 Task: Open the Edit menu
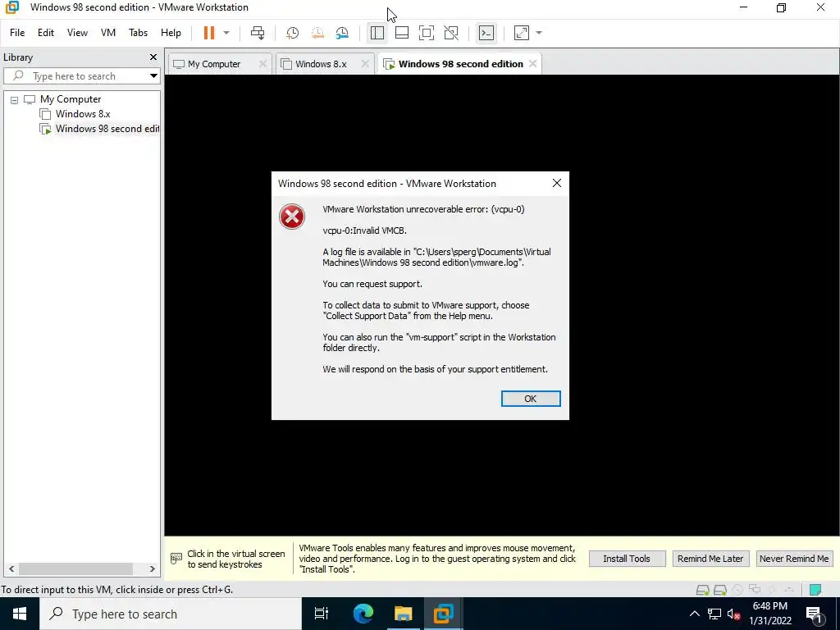[46, 33]
